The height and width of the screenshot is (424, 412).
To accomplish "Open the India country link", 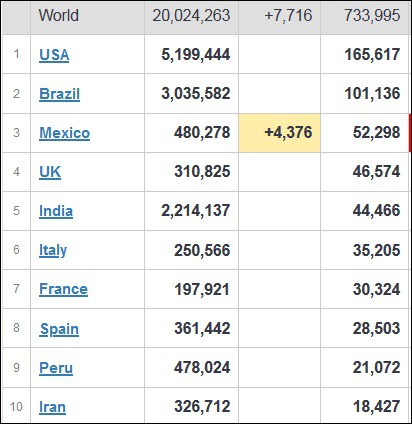I will pyautogui.click(x=56, y=211).
